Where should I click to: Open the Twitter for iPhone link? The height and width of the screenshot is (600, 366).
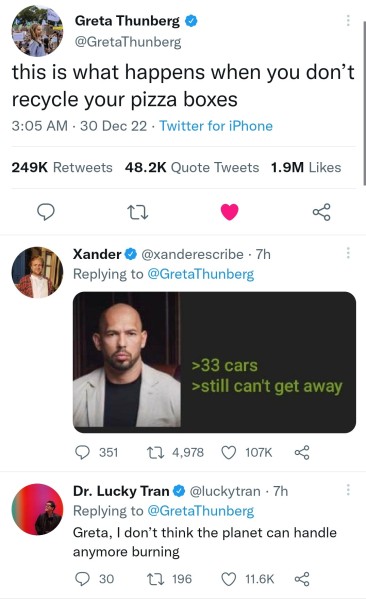coord(216,126)
